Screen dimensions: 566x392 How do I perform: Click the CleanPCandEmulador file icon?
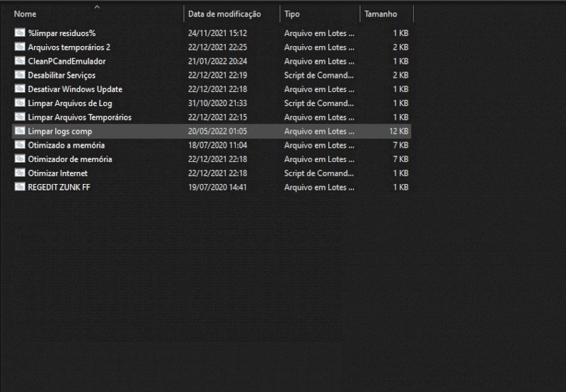click(20, 62)
